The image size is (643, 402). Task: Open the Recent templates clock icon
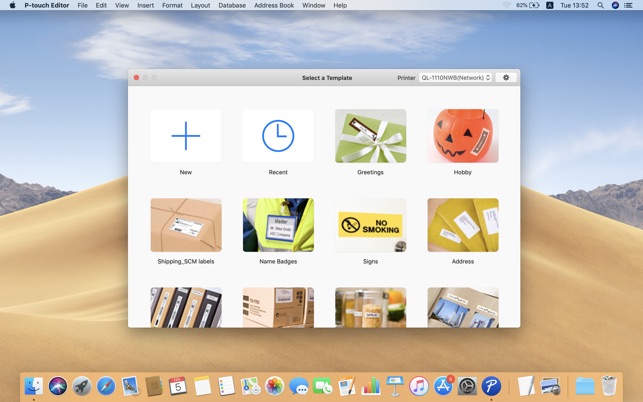point(278,136)
